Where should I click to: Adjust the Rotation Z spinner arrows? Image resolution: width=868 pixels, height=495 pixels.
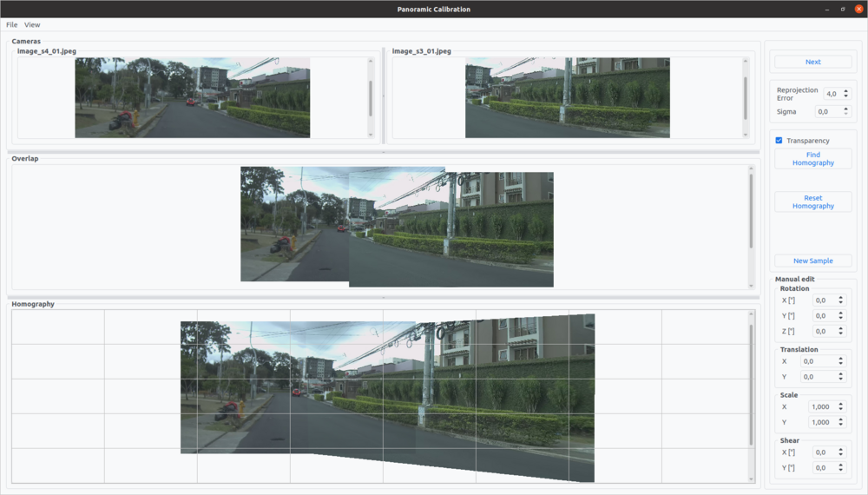(841, 331)
